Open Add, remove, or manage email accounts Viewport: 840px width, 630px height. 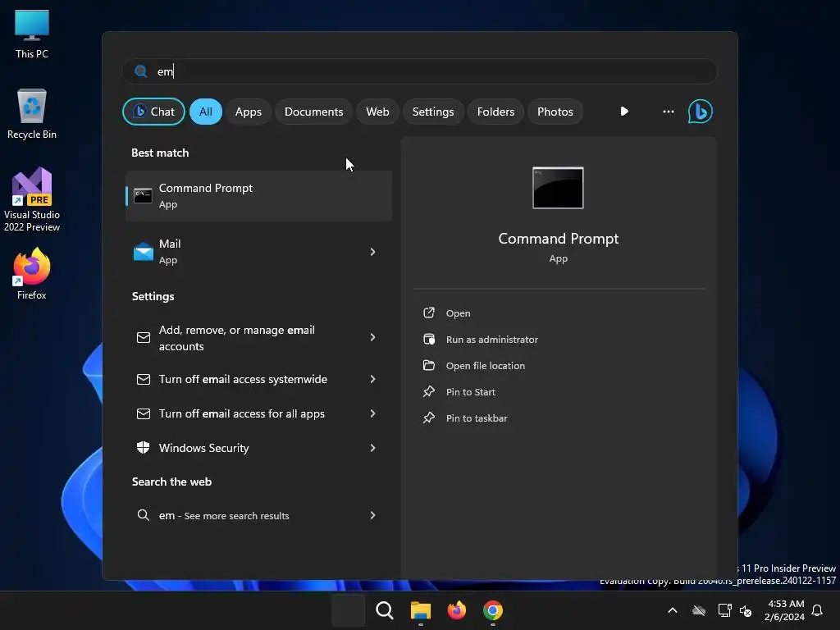pos(258,338)
